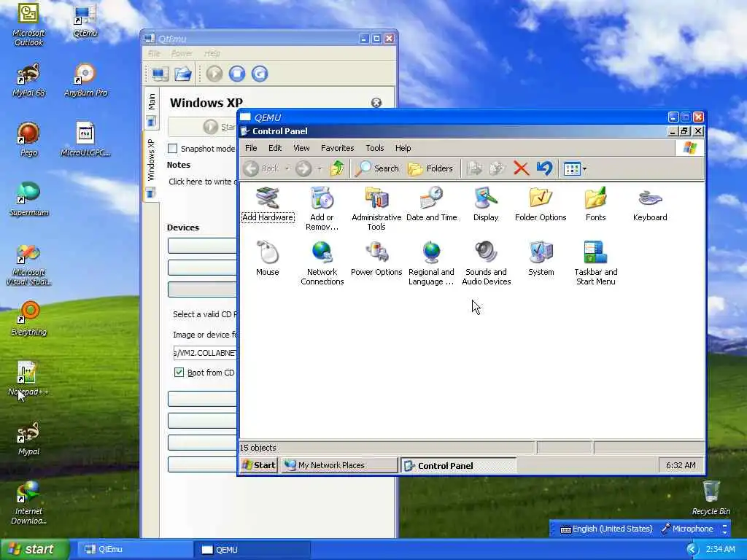The height and width of the screenshot is (560, 747).
Task: Open Taskbar and Start Menu applet
Action: (595, 262)
